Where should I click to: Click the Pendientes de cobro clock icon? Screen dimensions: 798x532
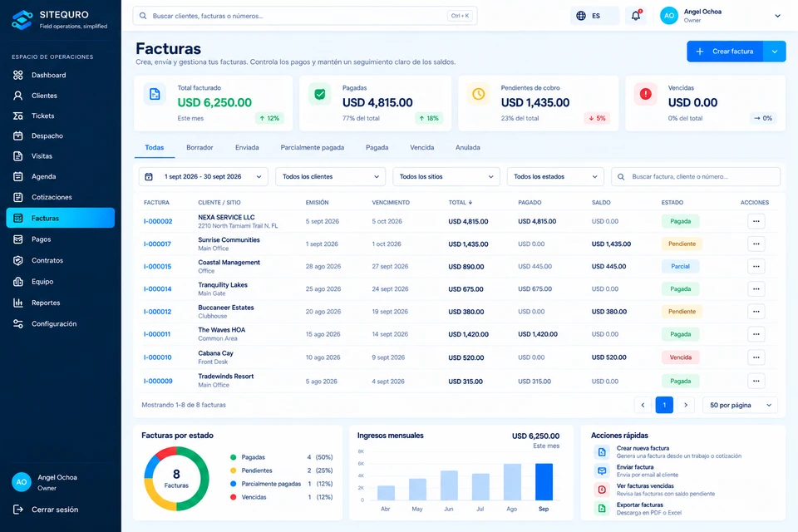[x=479, y=94]
